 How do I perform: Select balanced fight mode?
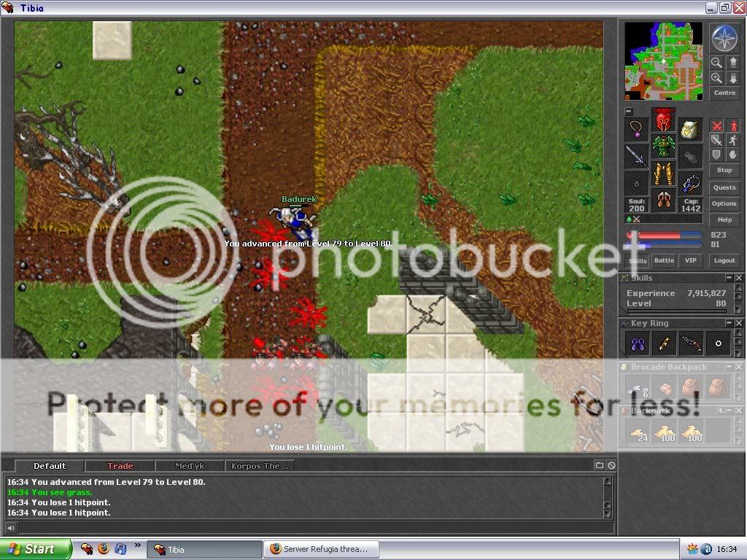click(717, 140)
